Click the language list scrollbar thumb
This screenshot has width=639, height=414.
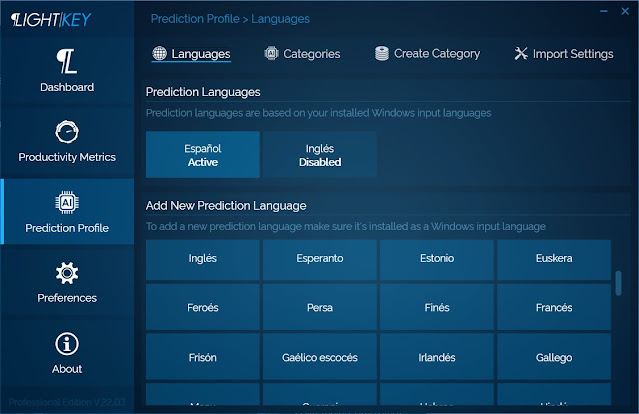[x=618, y=283]
